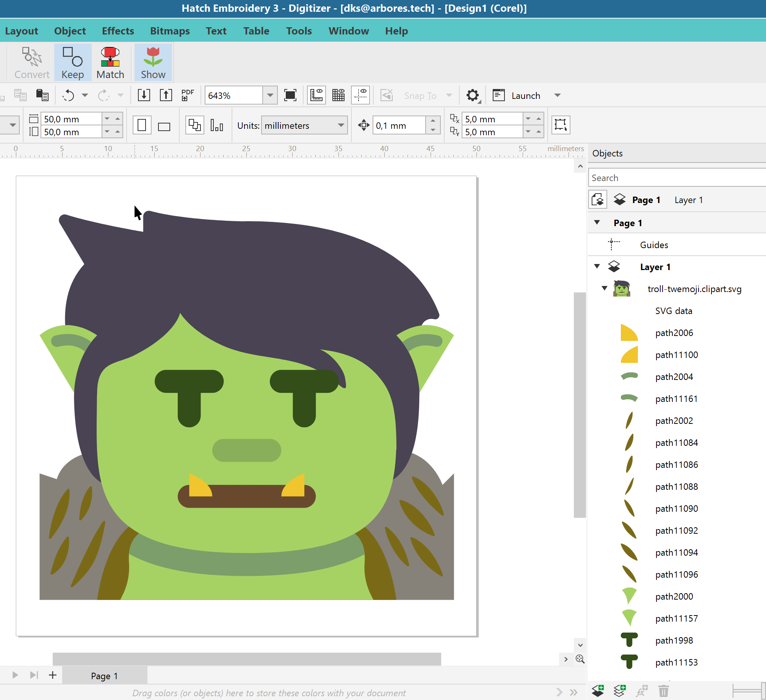766x700 pixels.
Task: Open the Tools menu
Action: [299, 31]
